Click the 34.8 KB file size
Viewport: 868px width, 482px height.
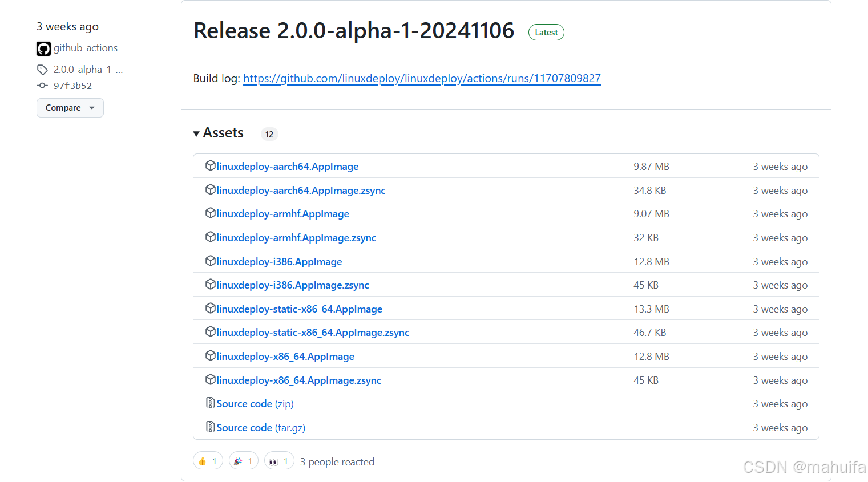click(650, 191)
